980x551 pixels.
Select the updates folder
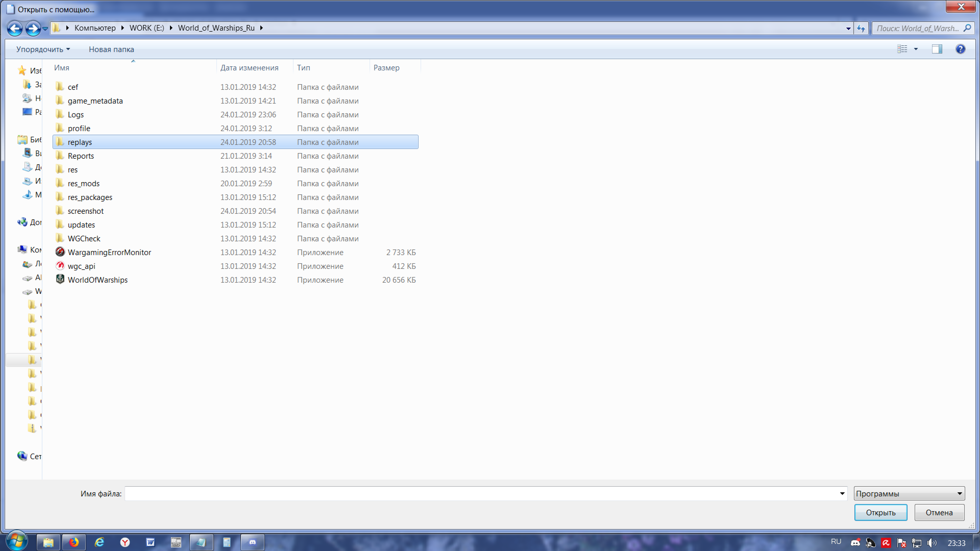pos(236,224)
